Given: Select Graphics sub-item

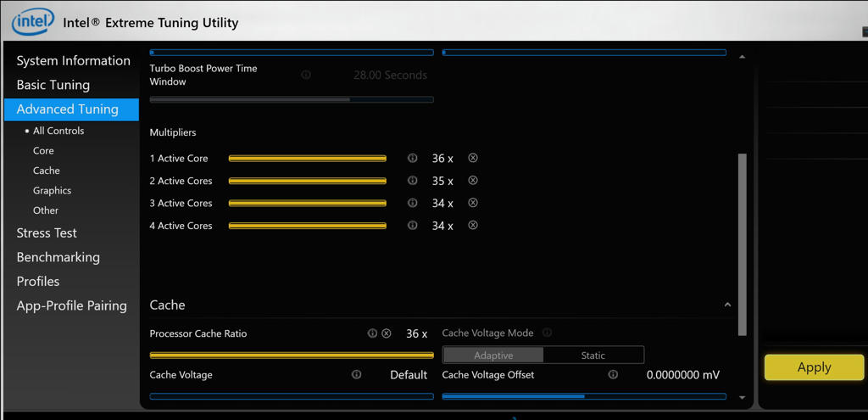Looking at the screenshot, I should (x=52, y=191).
